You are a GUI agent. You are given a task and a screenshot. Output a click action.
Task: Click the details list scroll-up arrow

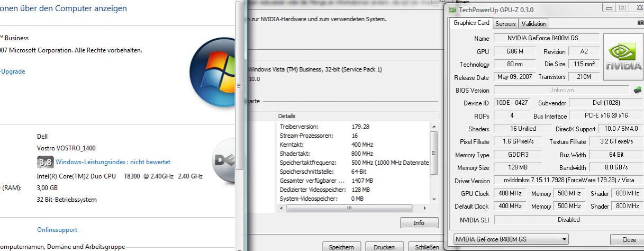pyautogui.click(x=434, y=126)
